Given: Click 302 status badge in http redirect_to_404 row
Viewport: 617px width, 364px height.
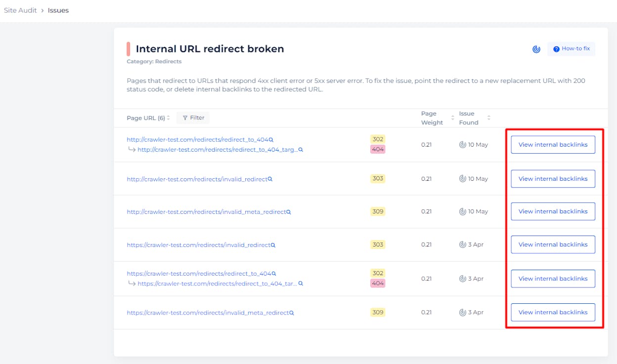Looking at the screenshot, I should [378, 139].
